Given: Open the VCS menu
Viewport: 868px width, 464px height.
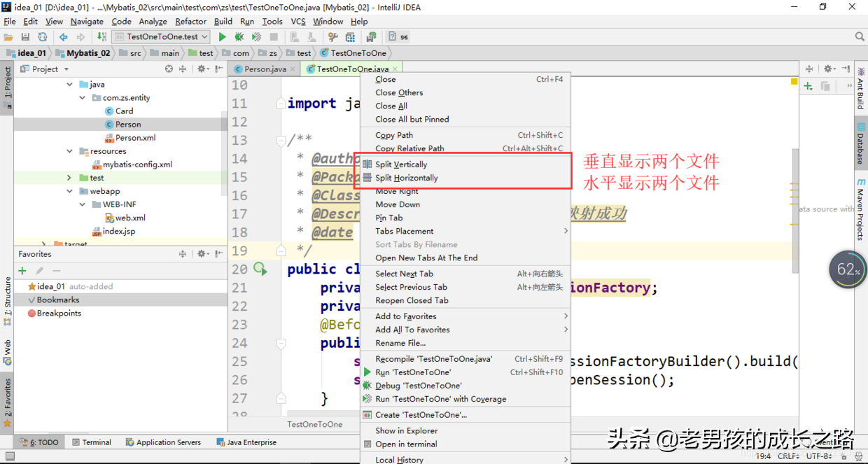Looking at the screenshot, I should pyautogui.click(x=297, y=21).
